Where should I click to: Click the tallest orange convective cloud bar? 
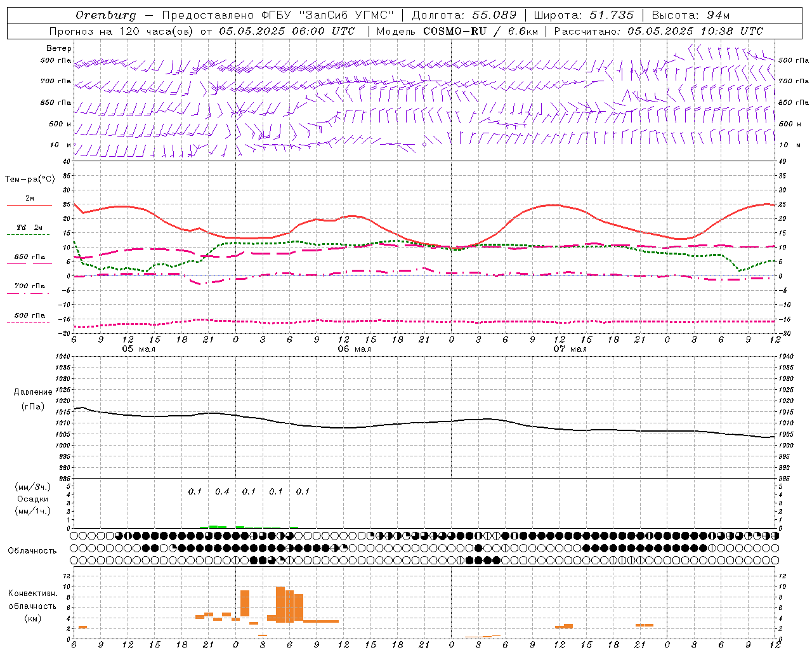point(280,604)
